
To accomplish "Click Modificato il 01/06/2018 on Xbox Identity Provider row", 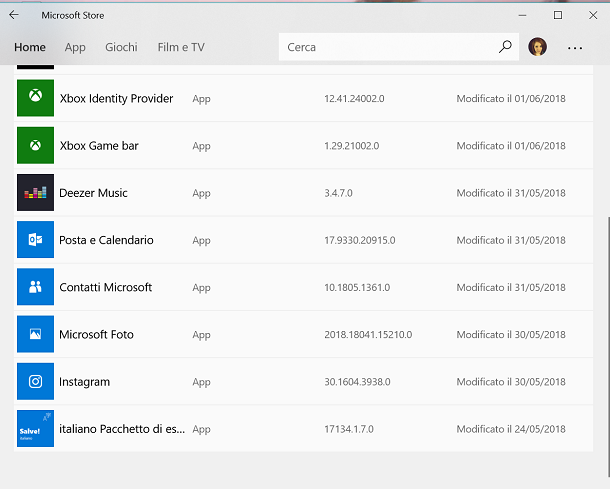I will [x=511, y=99].
